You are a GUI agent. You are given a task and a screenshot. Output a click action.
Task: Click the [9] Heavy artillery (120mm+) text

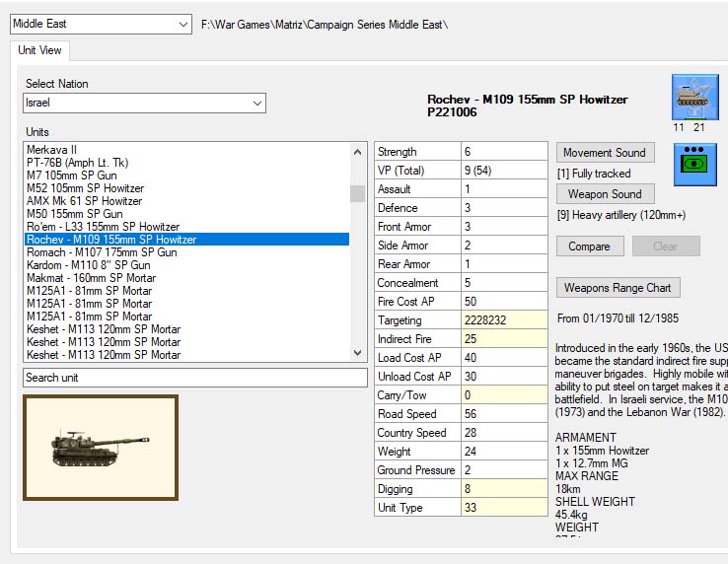pos(621,215)
